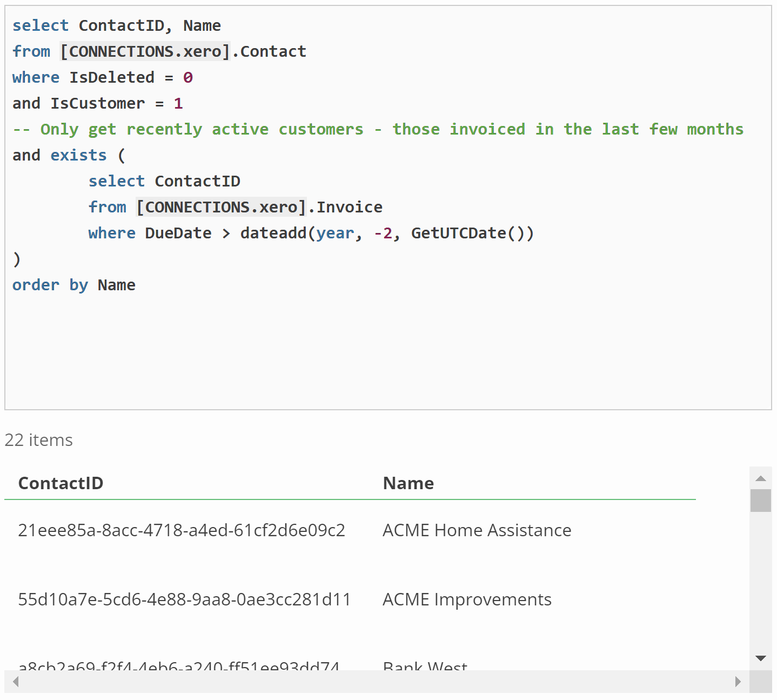
Task: Sort by the ContactID column header
Action: [x=61, y=483]
